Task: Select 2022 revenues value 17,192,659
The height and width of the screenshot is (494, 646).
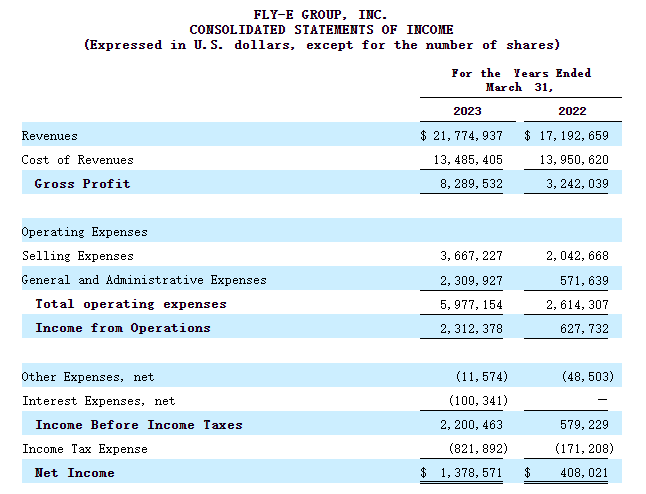Action: pos(574,136)
